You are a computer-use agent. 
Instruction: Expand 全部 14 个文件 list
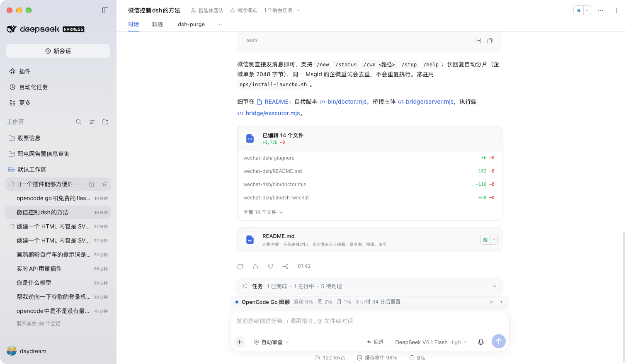(x=263, y=212)
